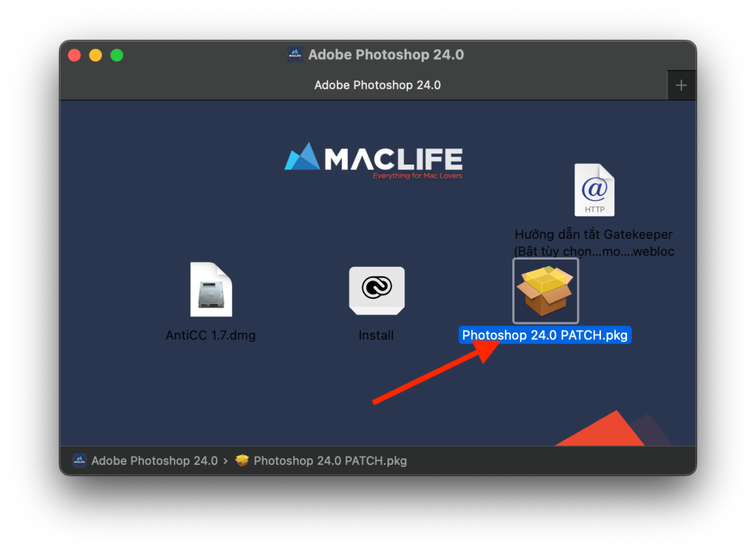Switch to the Adobe Photoshop 24.0 tab
The height and width of the screenshot is (554, 756).
(377, 85)
